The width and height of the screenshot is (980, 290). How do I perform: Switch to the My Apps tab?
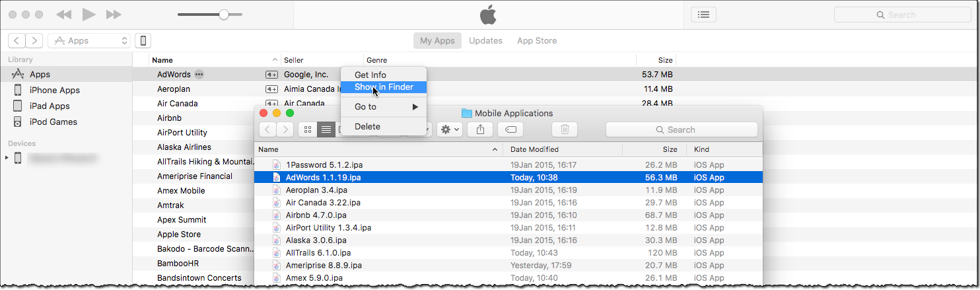click(x=437, y=41)
